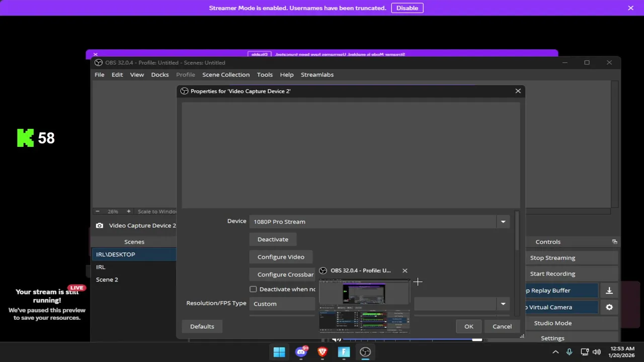Click the OBS logo in the properties dialog title
The width and height of the screenshot is (644, 362).
point(184,91)
